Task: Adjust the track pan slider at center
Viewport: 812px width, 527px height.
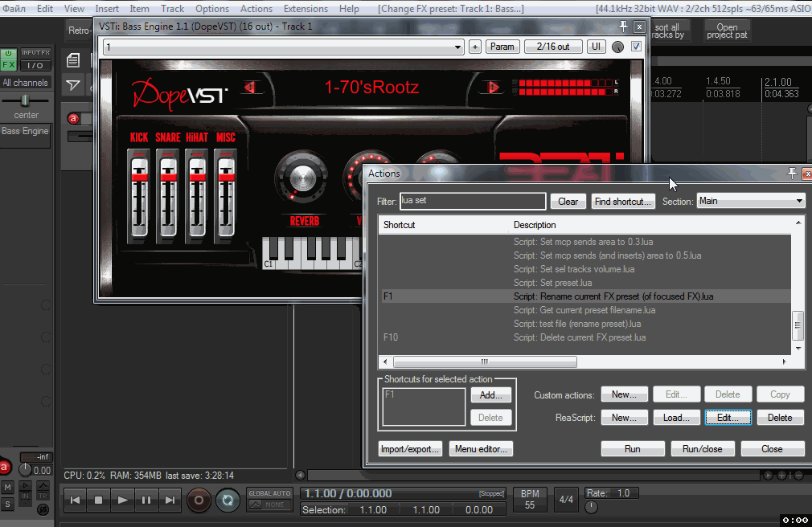Action: (25, 100)
